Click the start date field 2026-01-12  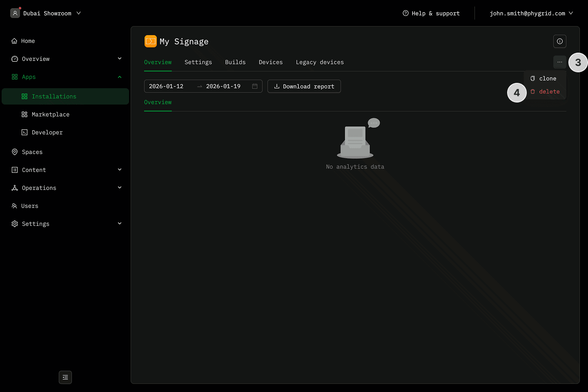tap(166, 86)
